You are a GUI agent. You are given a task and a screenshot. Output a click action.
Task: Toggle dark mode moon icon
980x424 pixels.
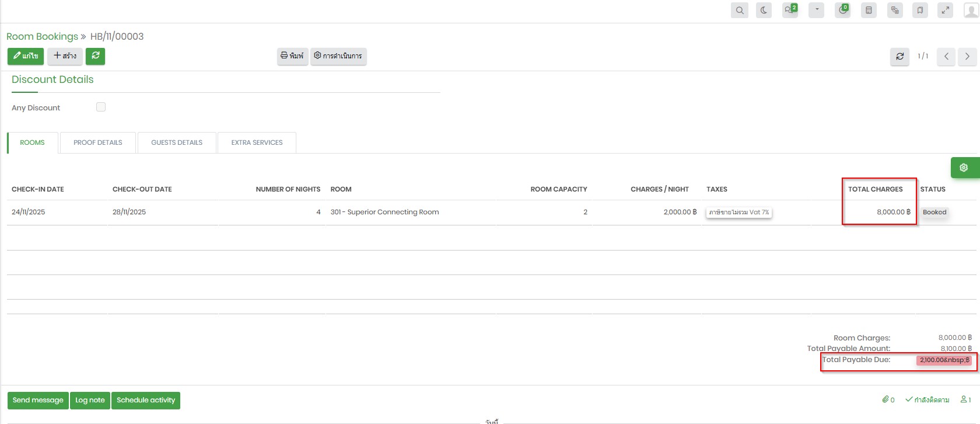(764, 10)
